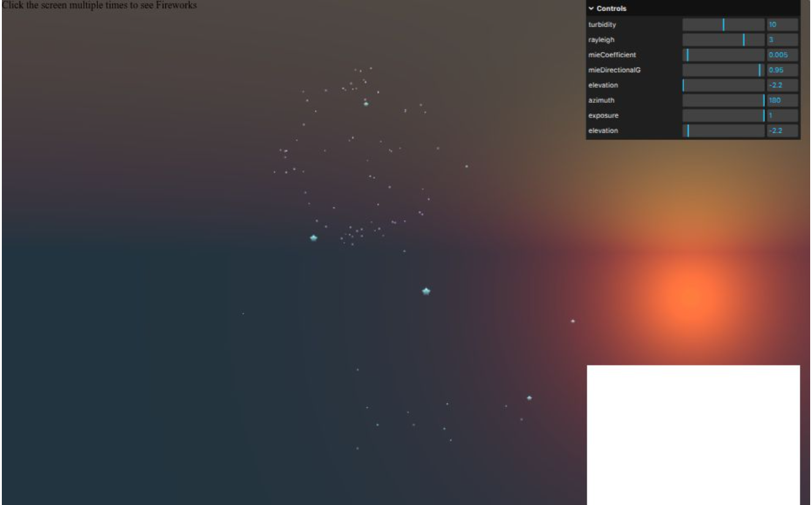Collapse the Controls panel chevron

[592, 9]
